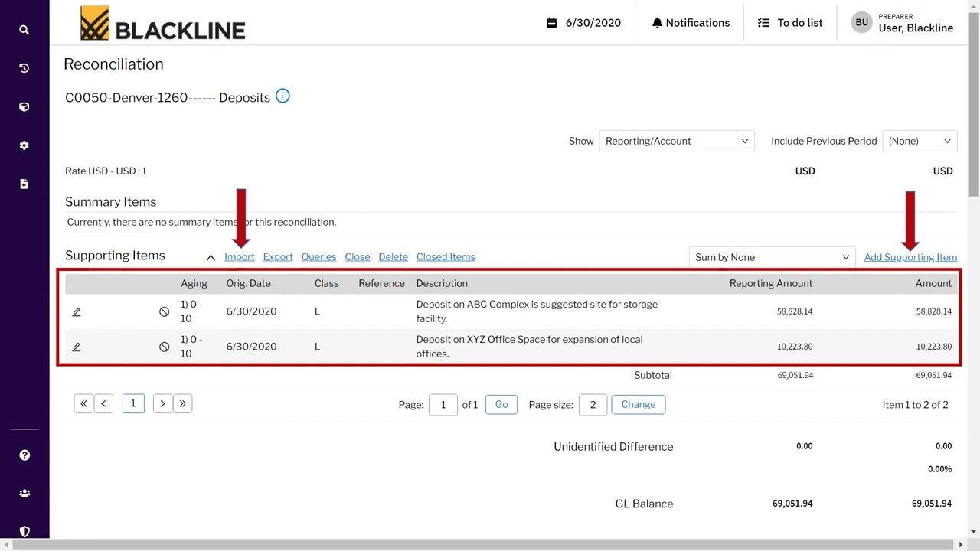The image size is (980, 551).
Task: Open the settings gear in sidebar
Action: tap(24, 145)
